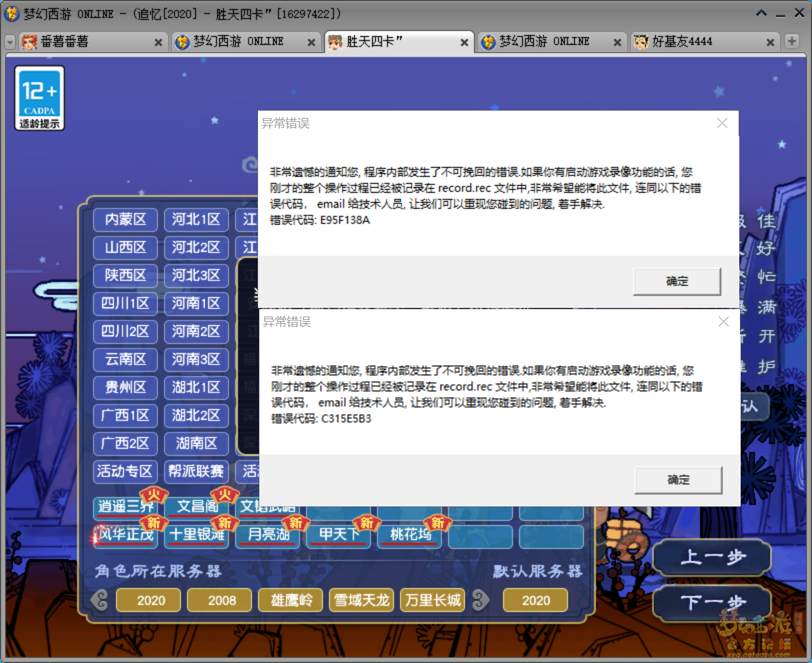The width and height of the screenshot is (812, 663).
Task: Select the 内蒙区 region
Action: click(x=125, y=219)
